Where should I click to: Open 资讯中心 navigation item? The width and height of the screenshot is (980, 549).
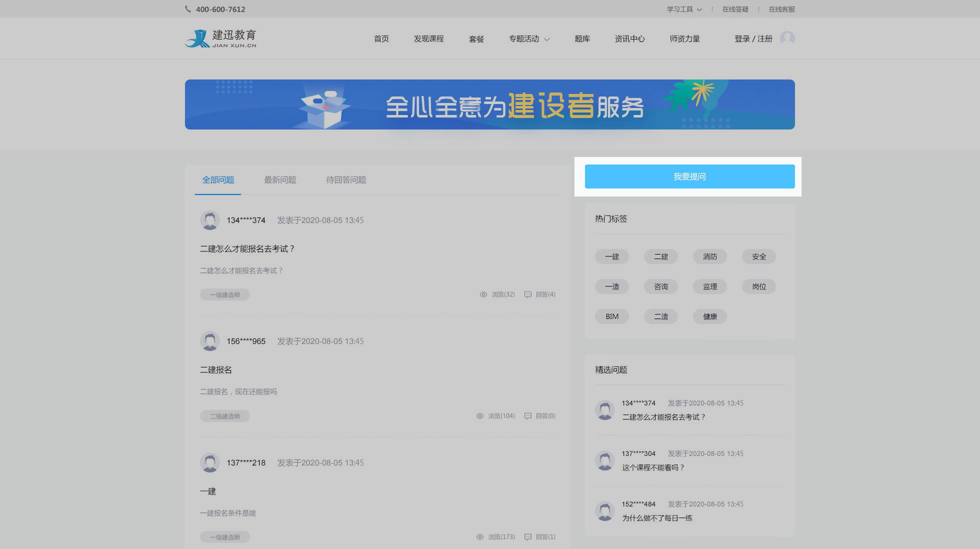coord(629,38)
